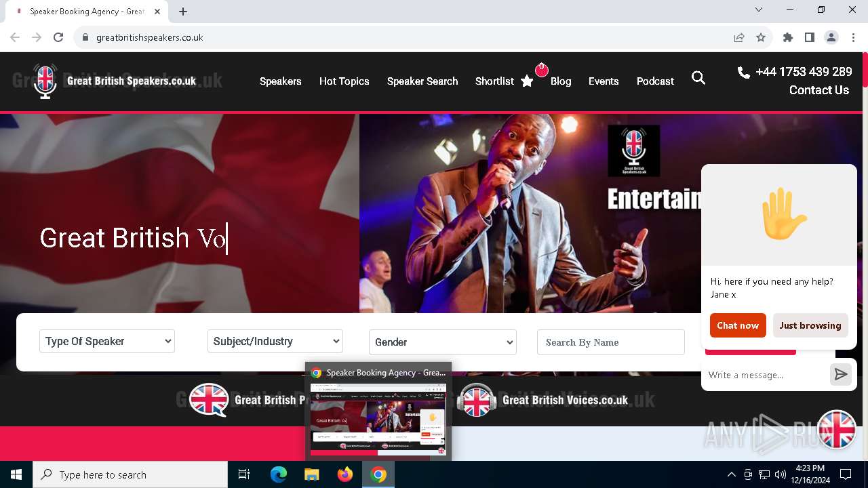Image resolution: width=868 pixels, height=488 pixels.
Task: Click the tab search chevron in title bar
Action: tap(759, 9)
